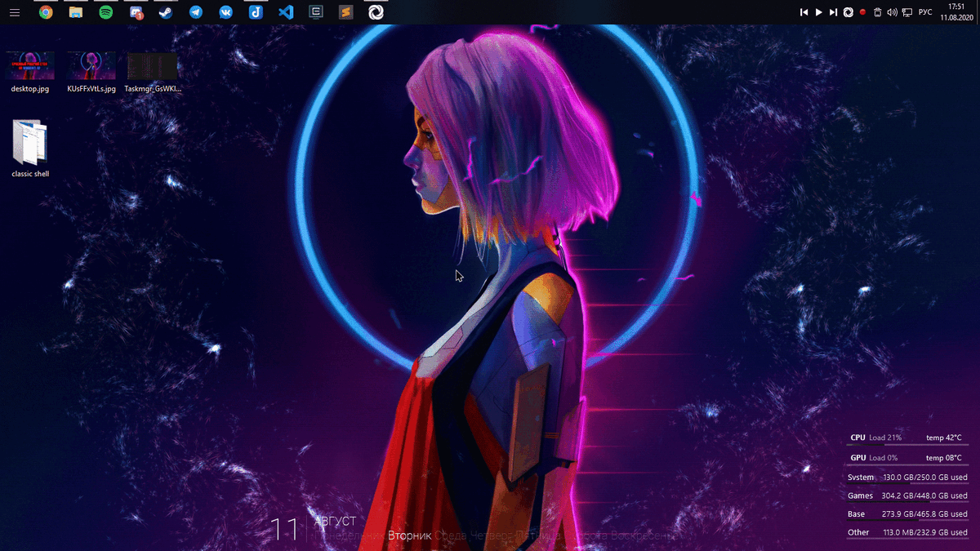Screen dimensions: 980x551
Task: Click the large date number 11 widget
Action: (284, 529)
